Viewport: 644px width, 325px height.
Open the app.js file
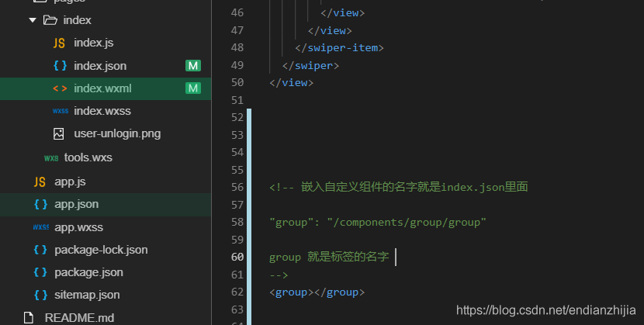[x=70, y=182]
